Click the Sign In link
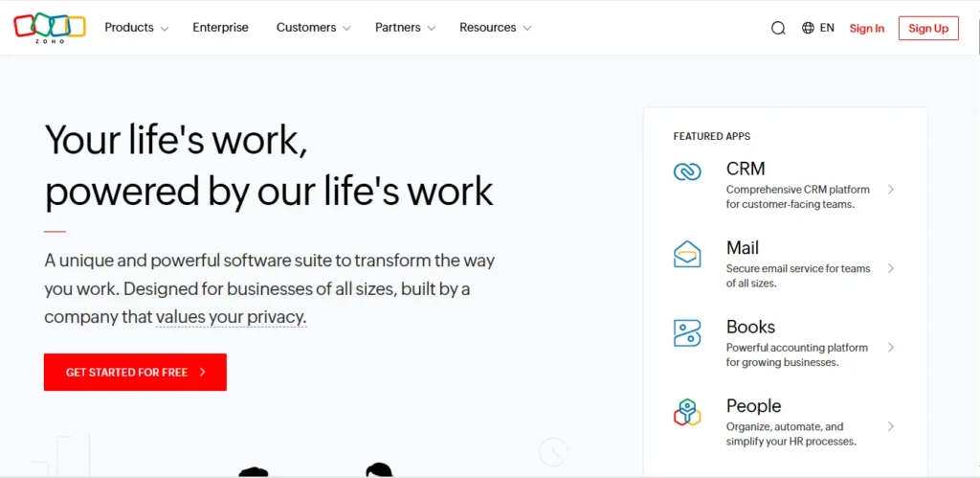Image resolution: width=980 pixels, height=478 pixels. 867,28
